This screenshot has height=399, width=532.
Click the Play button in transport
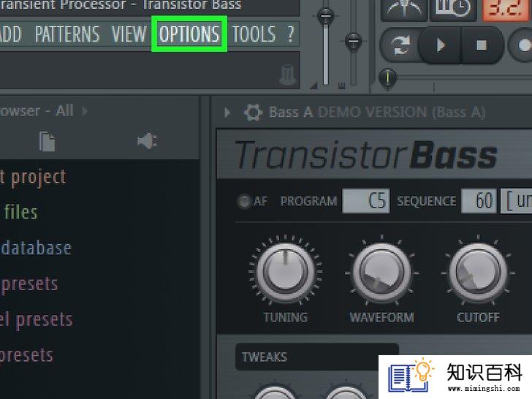point(441,45)
